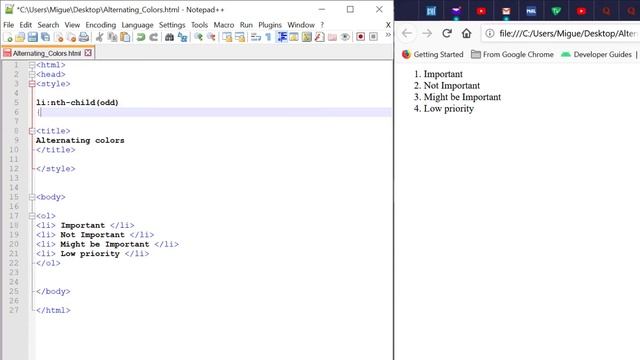The width and height of the screenshot is (640, 360).
Task: Open the Macro menu
Action: (x=224, y=25)
